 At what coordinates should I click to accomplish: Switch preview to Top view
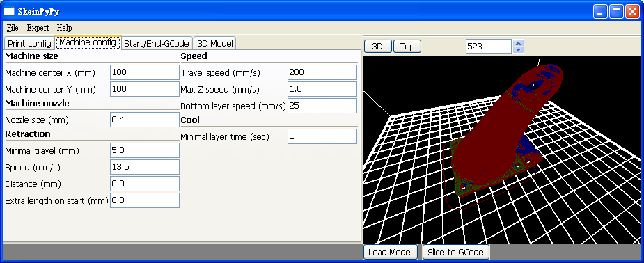point(407,47)
